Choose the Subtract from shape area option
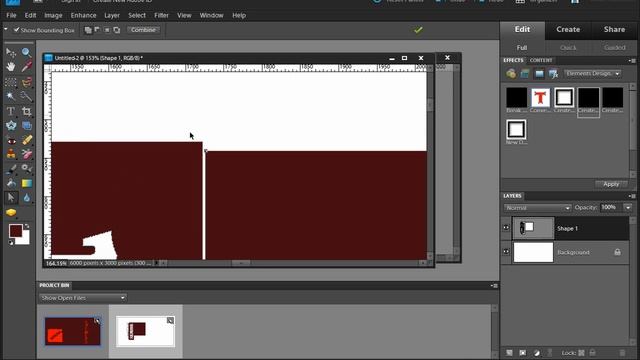This screenshot has height=360, width=640. (x=97, y=30)
